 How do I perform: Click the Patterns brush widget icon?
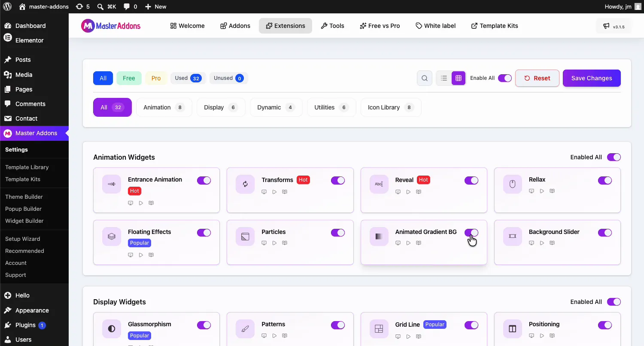pos(245,329)
